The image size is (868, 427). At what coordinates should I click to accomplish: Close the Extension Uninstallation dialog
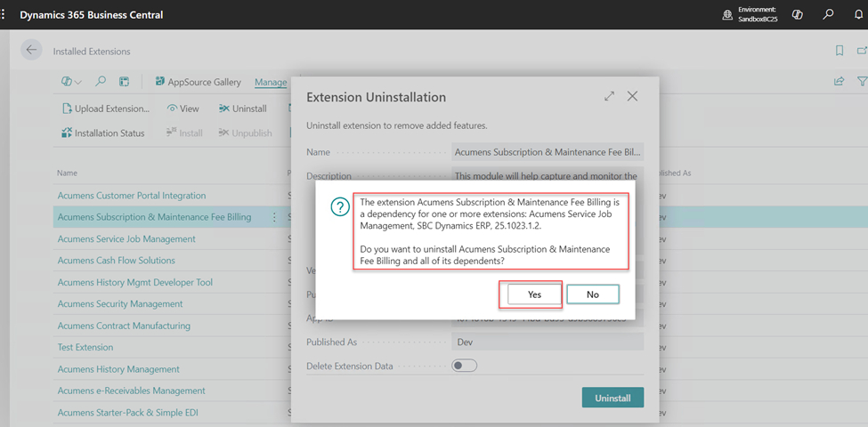(x=632, y=96)
